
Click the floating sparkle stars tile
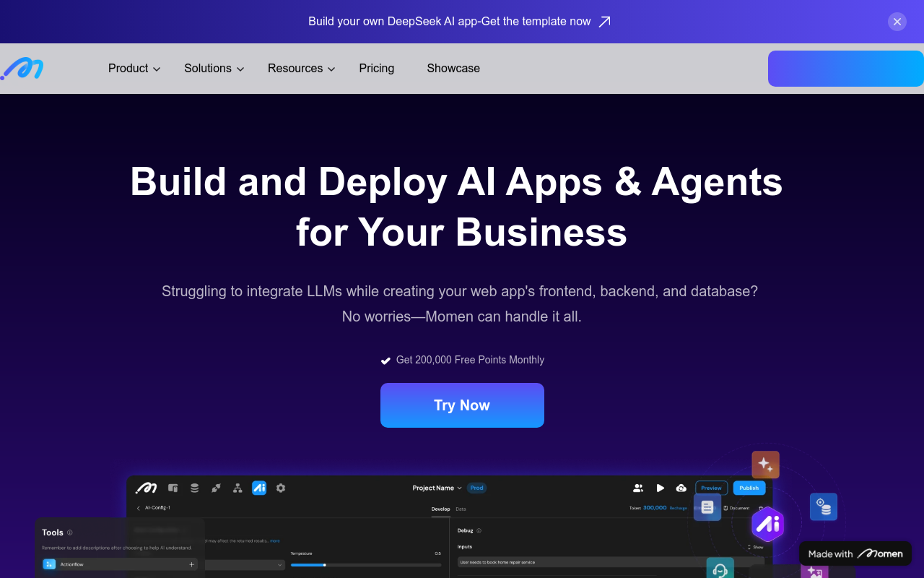(765, 465)
